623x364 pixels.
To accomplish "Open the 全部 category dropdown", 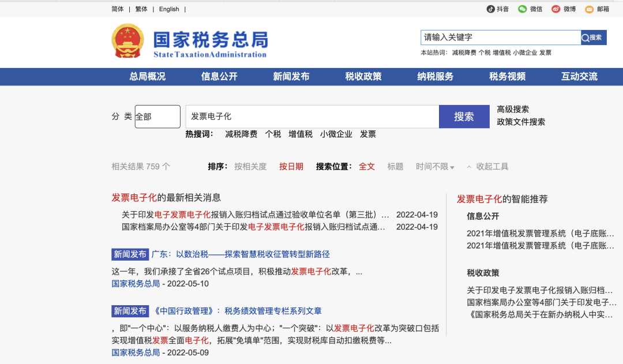I will point(157,116).
